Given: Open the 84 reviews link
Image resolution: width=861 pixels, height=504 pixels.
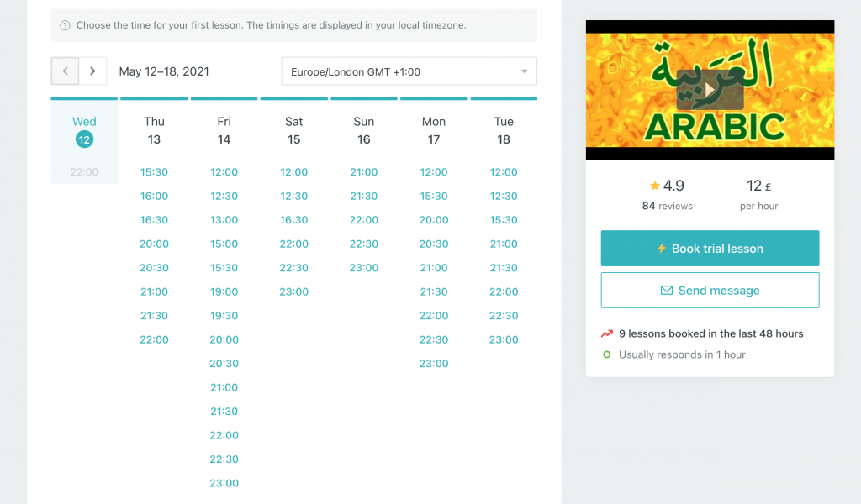Looking at the screenshot, I should coord(668,204).
